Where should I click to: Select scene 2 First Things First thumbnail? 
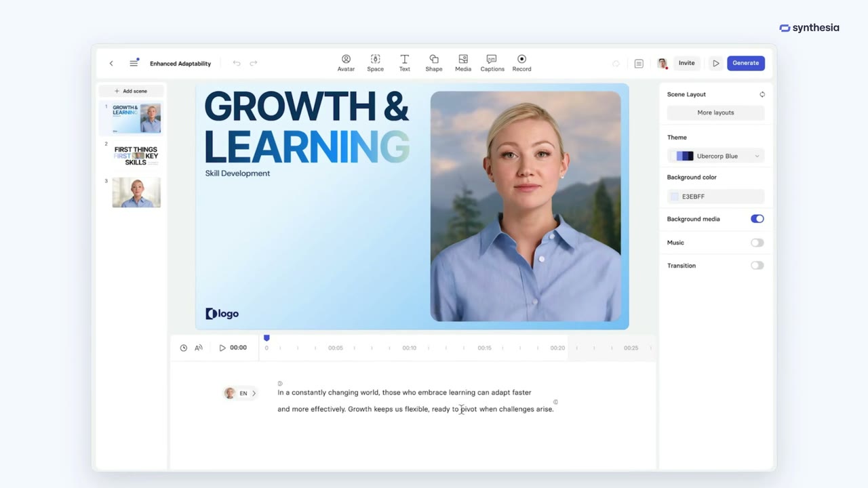[136, 156]
